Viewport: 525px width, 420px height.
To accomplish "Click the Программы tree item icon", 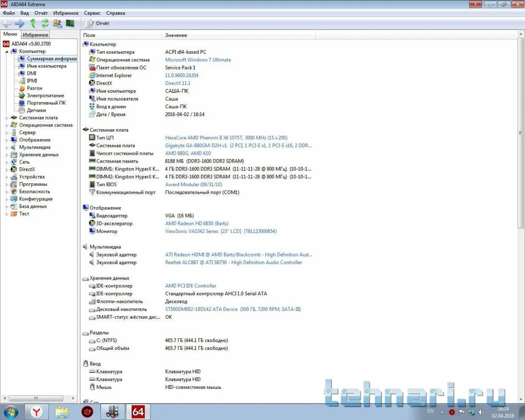I will (x=14, y=184).
